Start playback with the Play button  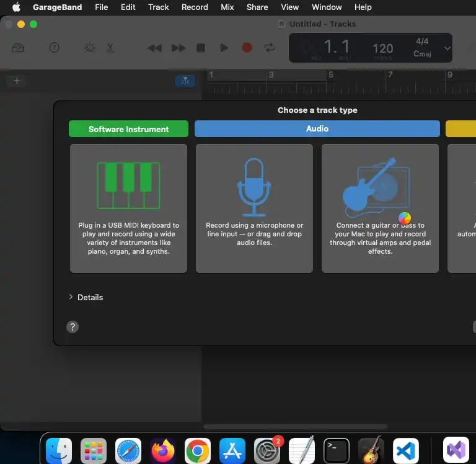[224, 48]
